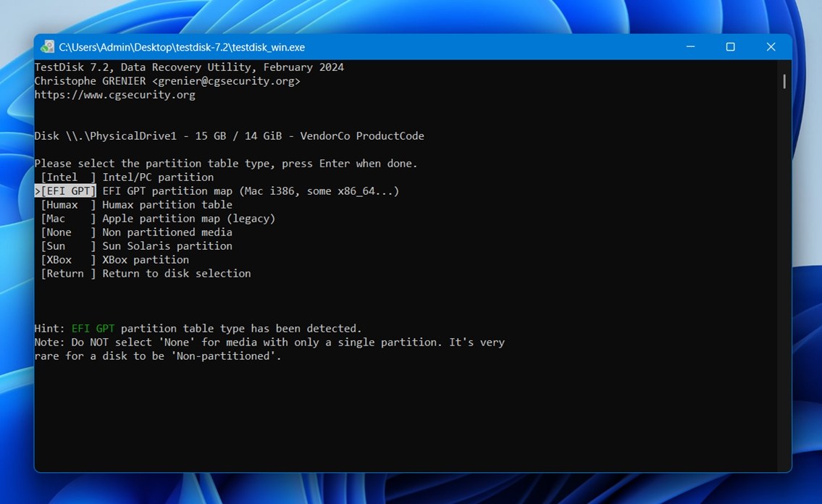This screenshot has width=822, height=504.
Task: Pick the [XBox] partition entry
Action: [x=69, y=259]
